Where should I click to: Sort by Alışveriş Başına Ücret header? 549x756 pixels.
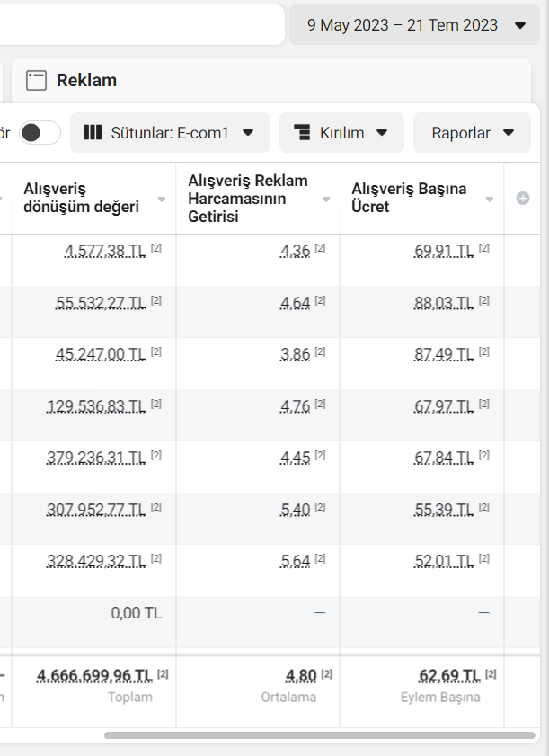coord(409,198)
